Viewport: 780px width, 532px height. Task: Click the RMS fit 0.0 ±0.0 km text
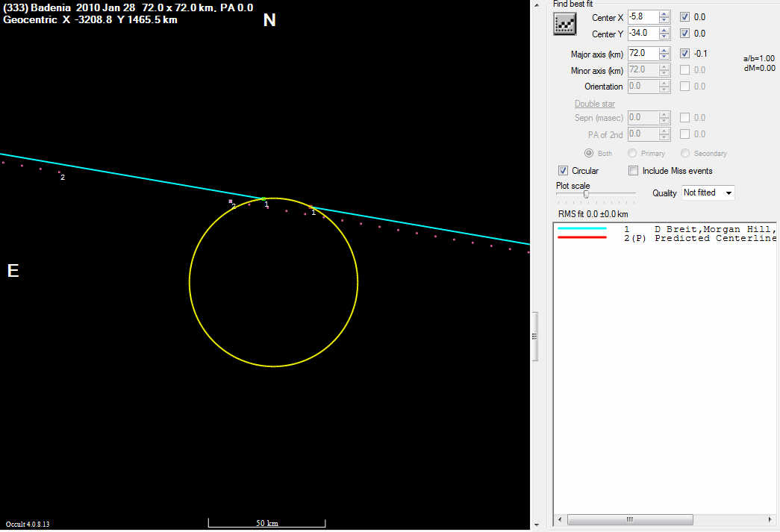pos(593,214)
